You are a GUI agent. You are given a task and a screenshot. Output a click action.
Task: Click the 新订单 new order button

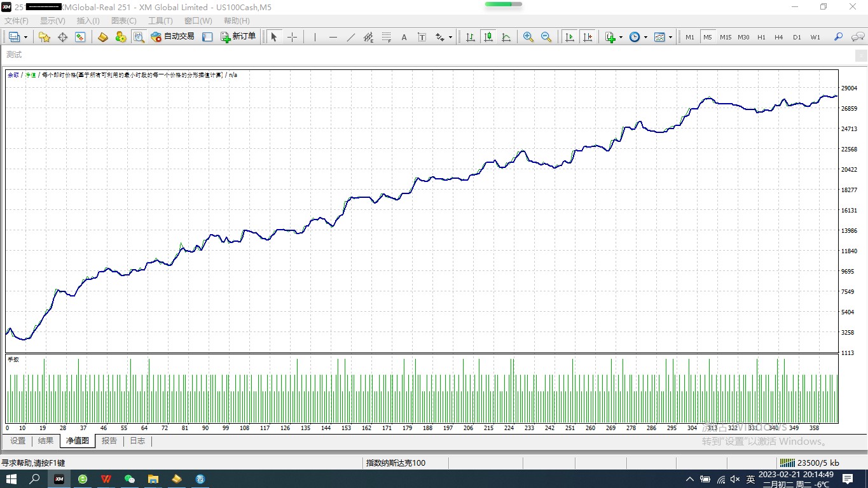coord(238,37)
